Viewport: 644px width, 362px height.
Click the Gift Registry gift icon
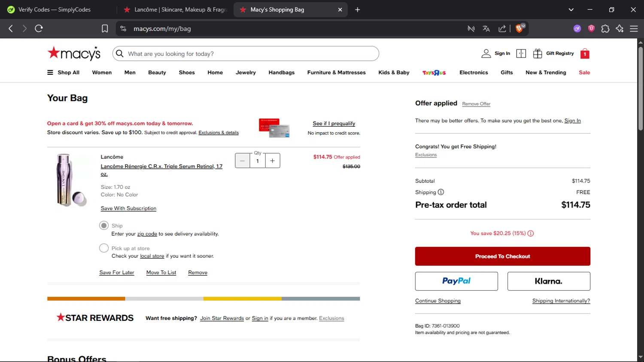click(538, 54)
